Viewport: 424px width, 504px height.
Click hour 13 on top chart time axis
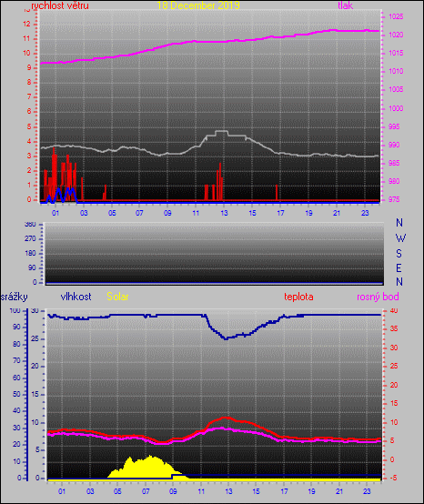224,213
